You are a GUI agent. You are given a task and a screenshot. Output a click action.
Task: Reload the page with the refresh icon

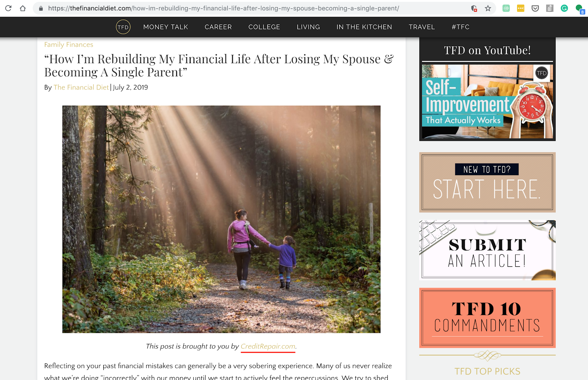[x=8, y=8]
